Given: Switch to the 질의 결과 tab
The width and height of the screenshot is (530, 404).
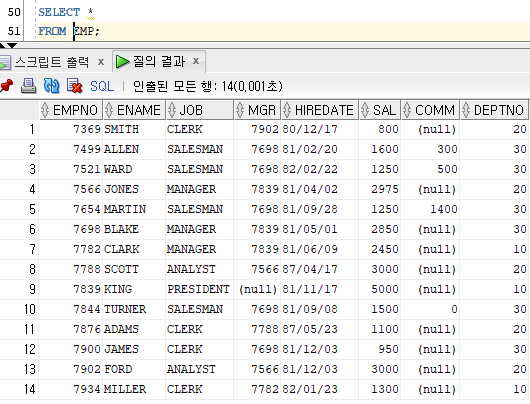Looking at the screenshot, I should coord(159,62).
